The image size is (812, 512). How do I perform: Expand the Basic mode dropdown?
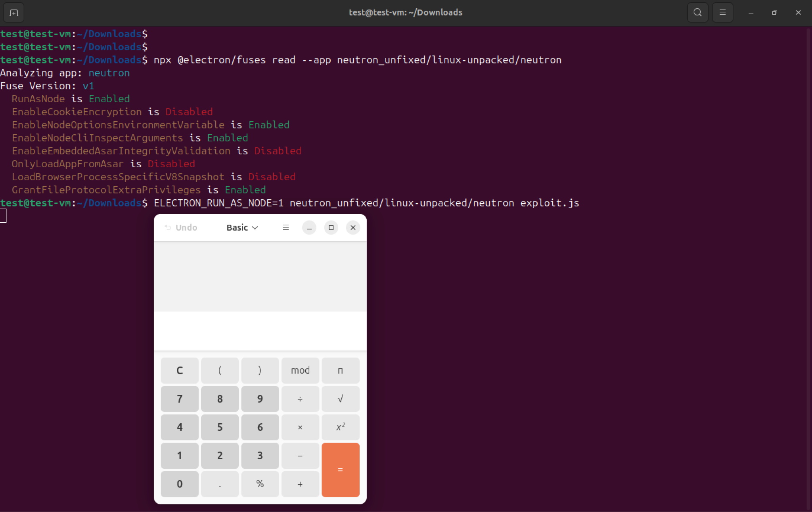pos(242,227)
